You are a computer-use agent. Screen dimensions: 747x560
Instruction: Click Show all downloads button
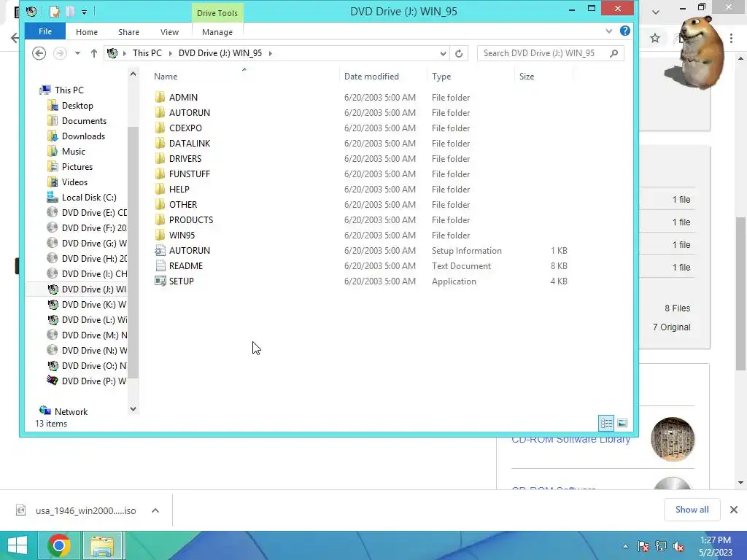(x=692, y=510)
